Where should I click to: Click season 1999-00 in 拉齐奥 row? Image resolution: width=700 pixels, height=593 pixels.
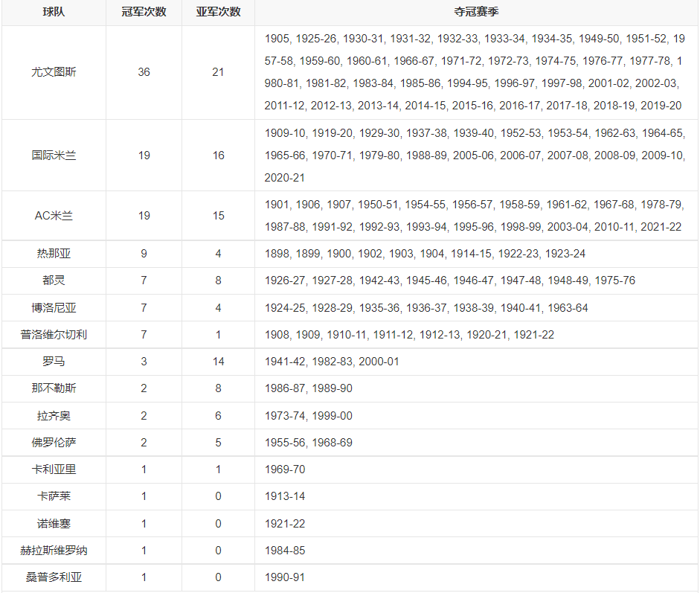pos(332,416)
